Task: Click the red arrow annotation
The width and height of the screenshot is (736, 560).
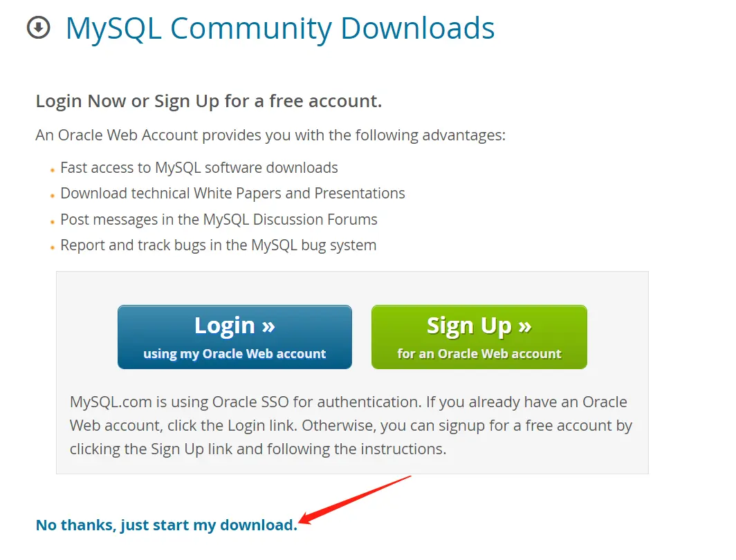Action: [358, 500]
